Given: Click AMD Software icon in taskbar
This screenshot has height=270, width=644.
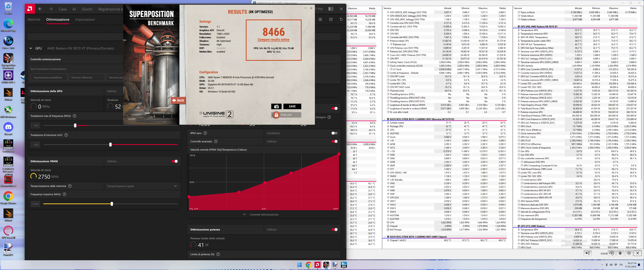Looking at the screenshot, I should click(x=317, y=265).
